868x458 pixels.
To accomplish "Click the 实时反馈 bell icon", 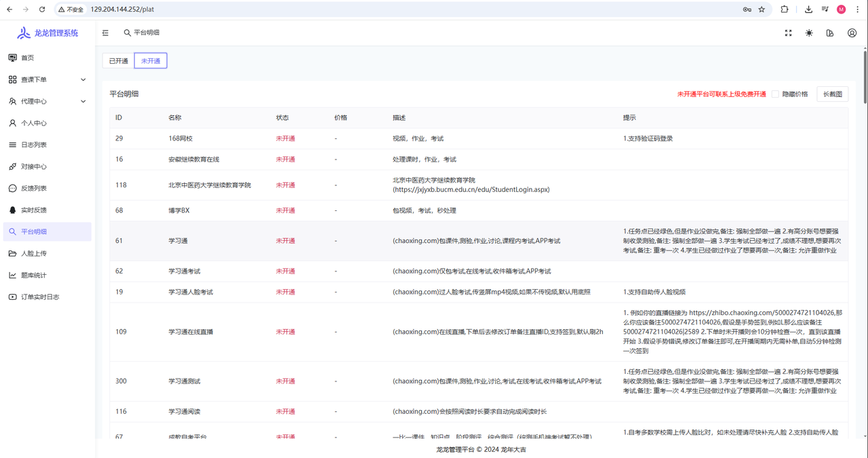I will [x=12, y=210].
